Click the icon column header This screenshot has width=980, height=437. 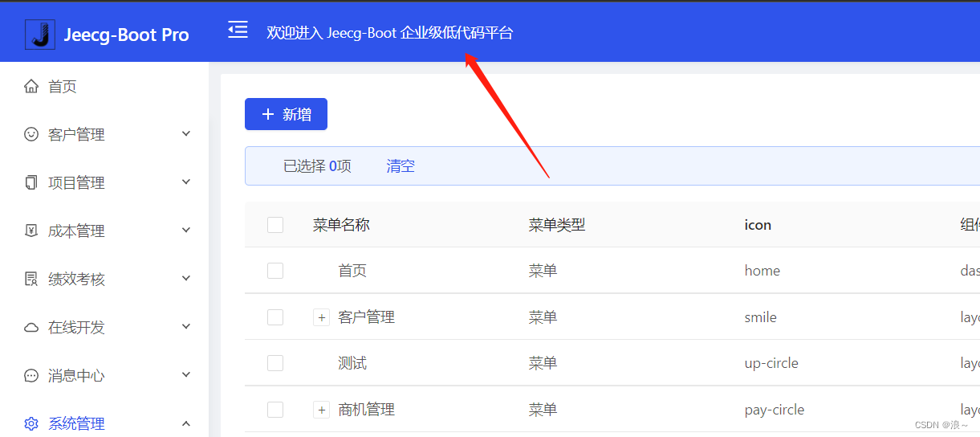coord(758,225)
